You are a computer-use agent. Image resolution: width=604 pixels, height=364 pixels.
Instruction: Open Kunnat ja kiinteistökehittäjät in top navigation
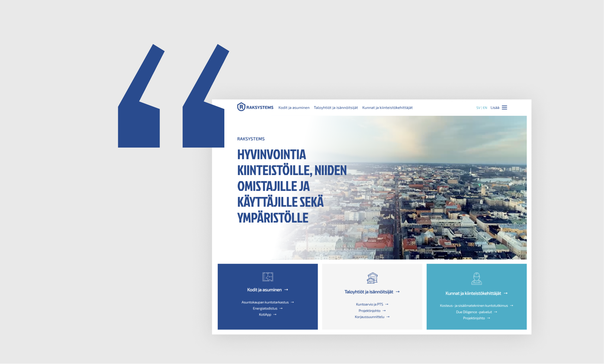coord(387,108)
